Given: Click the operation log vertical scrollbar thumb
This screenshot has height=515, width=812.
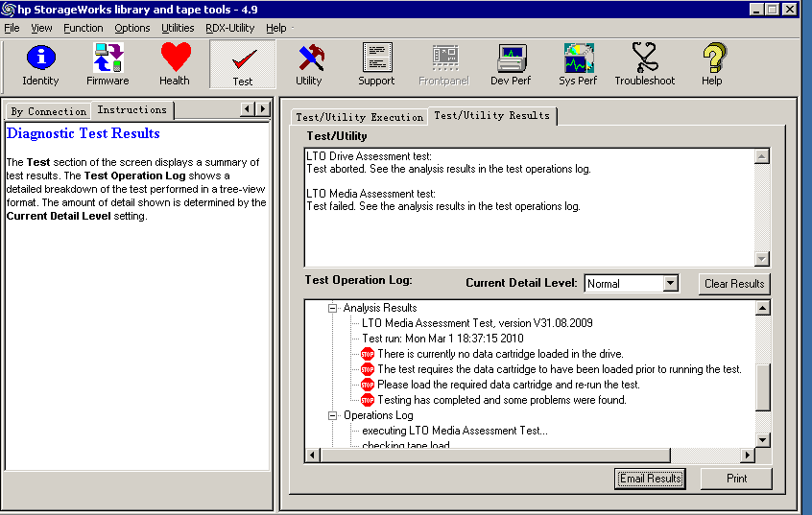Looking at the screenshot, I should click(x=762, y=387).
